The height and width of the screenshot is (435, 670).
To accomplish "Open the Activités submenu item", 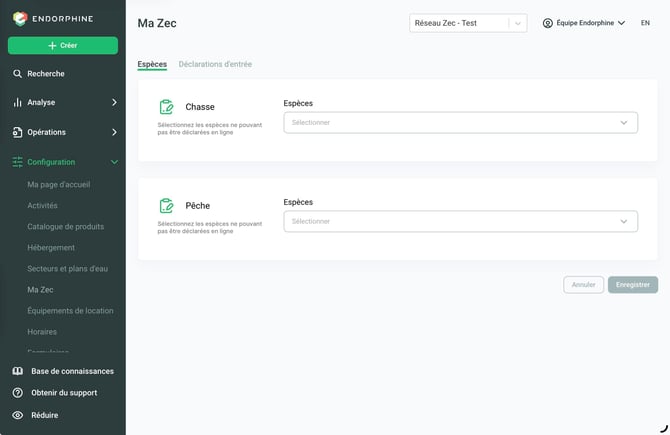I will tap(42, 206).
